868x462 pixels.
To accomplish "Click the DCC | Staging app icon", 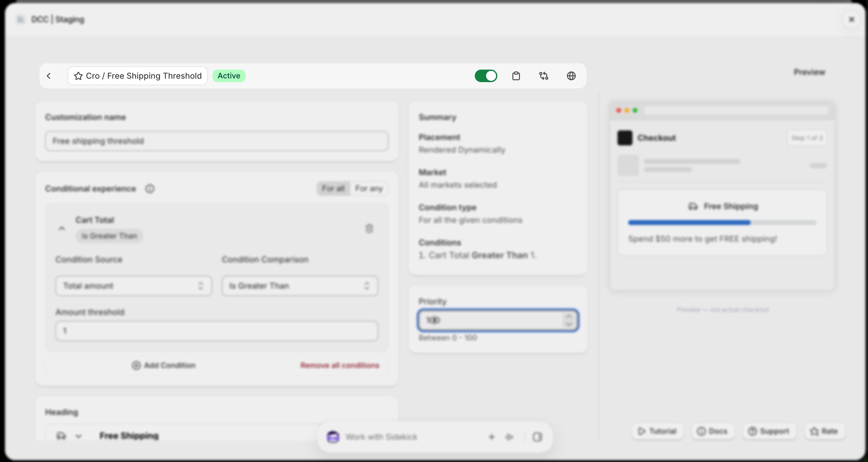I will coord(21,19).
